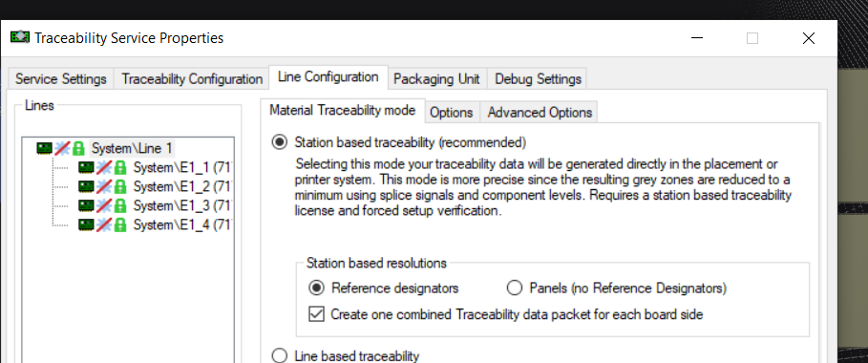Uncheck Create one combined Traceability data packet
The height and width of the screenshot is (363, 868).
click(317, 314)
